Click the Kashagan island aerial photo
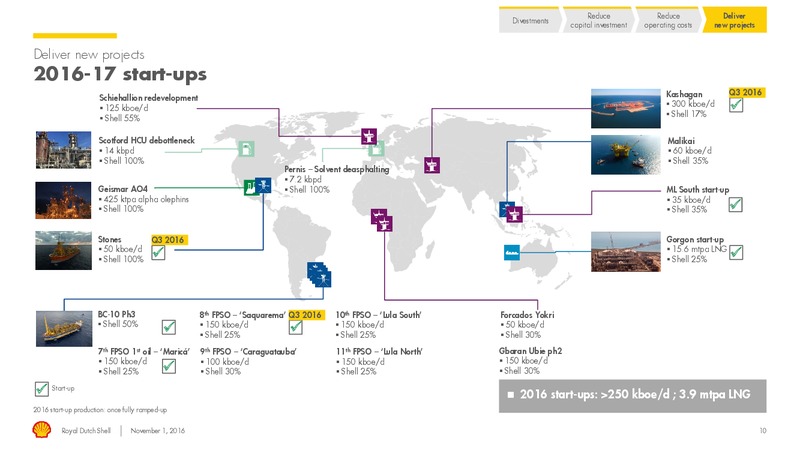800x450 pixels. tap(626, 109)
